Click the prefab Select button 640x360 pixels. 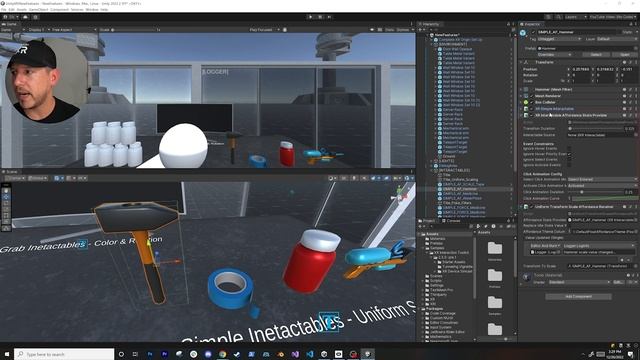tap(596, 54)
